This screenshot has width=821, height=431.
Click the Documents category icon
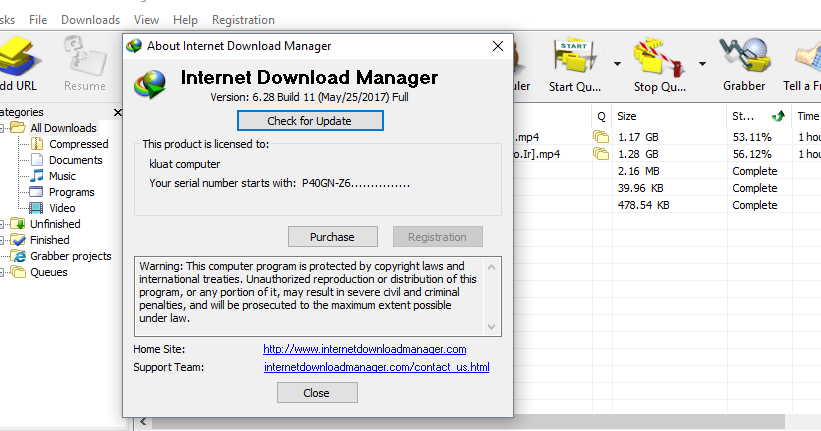pyautogui.click(x=37, y=160)
